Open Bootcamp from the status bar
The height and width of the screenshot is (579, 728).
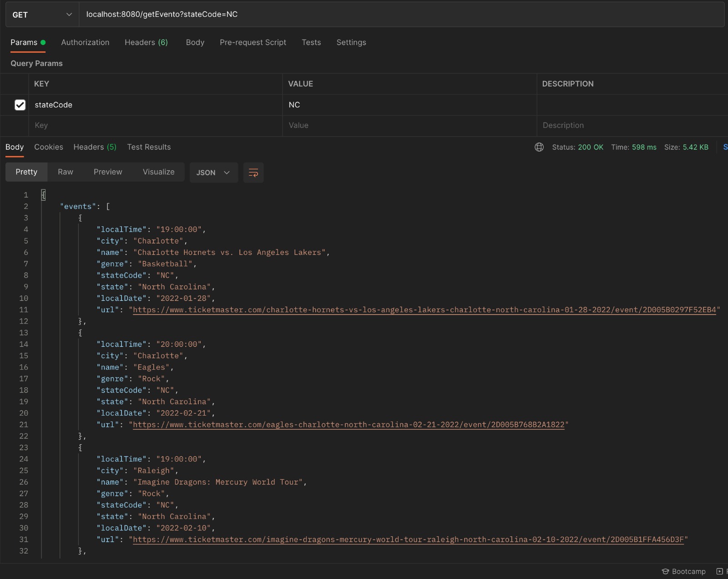(x=684, y=571)
